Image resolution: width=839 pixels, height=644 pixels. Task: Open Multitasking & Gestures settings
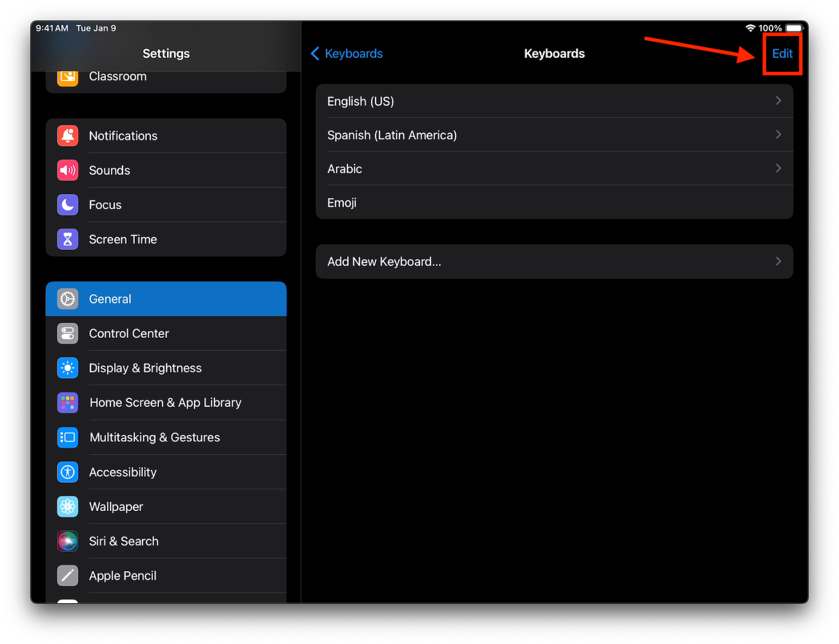(155, 438)
